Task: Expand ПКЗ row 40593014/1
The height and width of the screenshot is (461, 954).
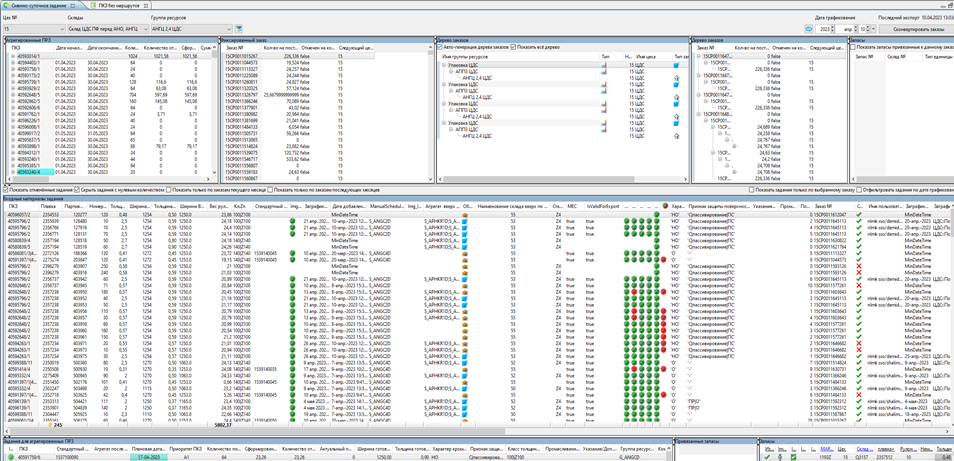Action: [x=13, y=55]
